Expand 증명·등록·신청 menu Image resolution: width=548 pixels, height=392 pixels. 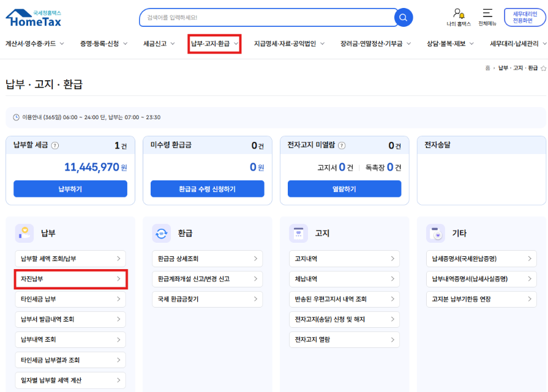pyautogui.click(x=104, y=43)
